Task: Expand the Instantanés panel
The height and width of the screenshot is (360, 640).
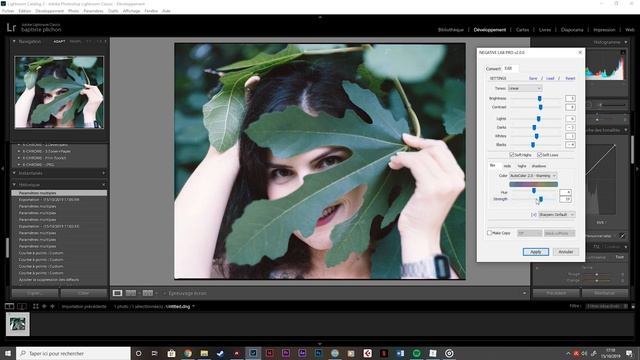Action: tap(14, 173)
